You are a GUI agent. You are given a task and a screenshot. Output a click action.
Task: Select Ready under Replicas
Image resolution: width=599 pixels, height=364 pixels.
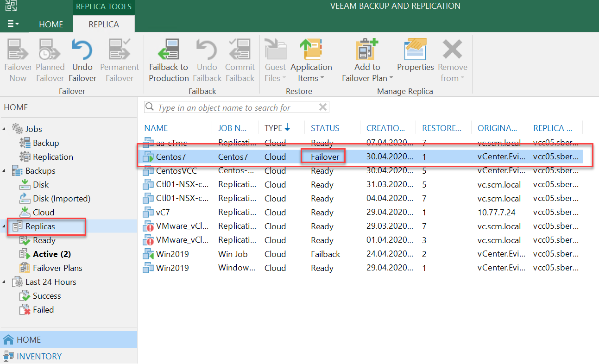pos(44,240)
